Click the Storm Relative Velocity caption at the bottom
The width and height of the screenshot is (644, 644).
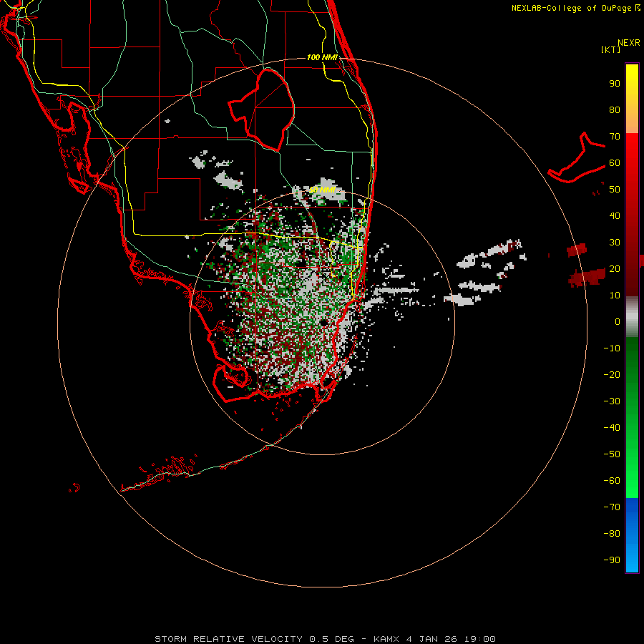(325, 639)
